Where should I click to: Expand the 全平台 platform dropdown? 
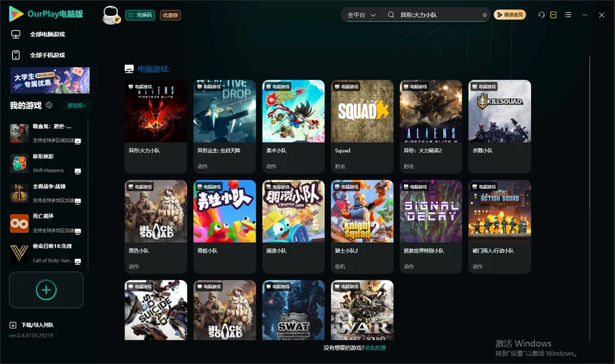[361, 15]
